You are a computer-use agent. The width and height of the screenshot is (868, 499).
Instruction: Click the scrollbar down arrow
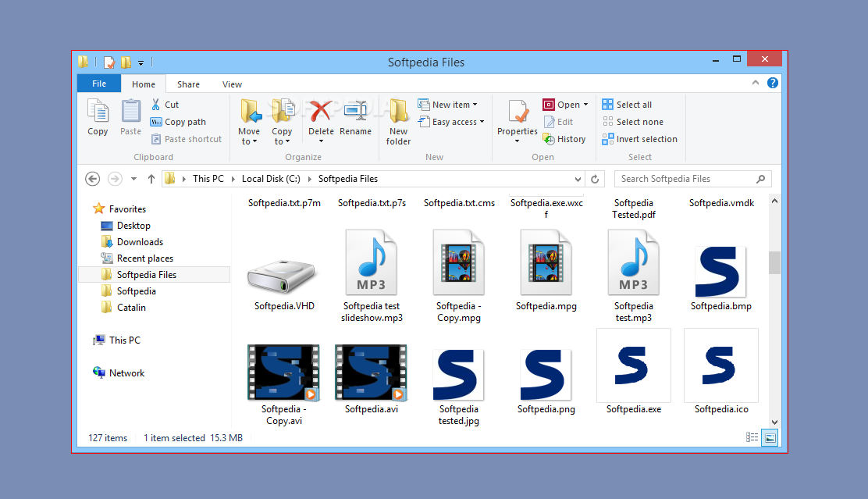tap(774, 422)
